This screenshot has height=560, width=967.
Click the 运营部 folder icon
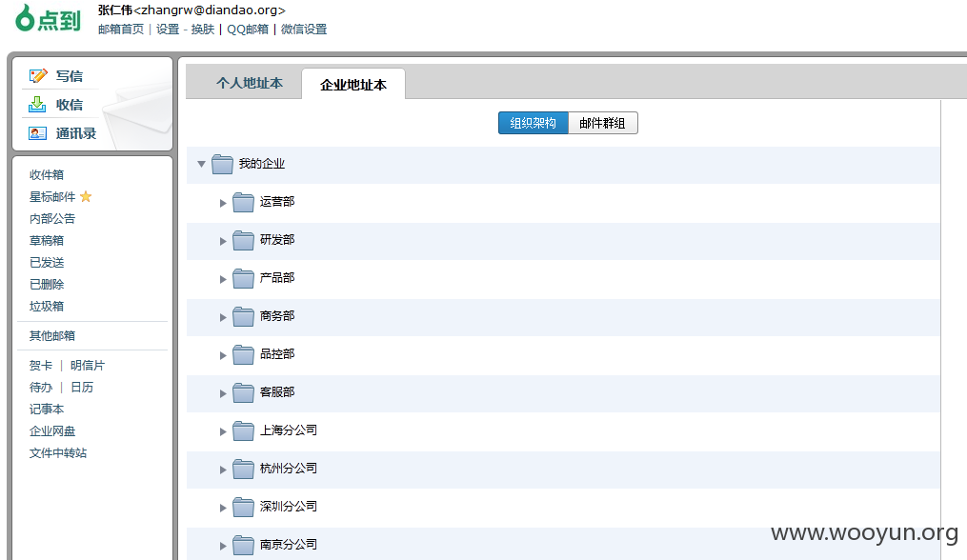tap(243, 202)
